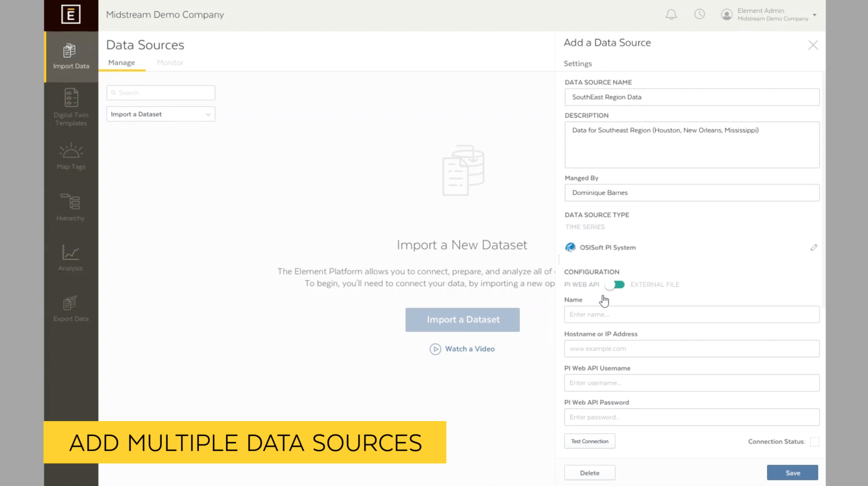Image resolution: width=868 pixels, height=486 pixels.
Task: Save the data source
Action: (x=792, y=473)
